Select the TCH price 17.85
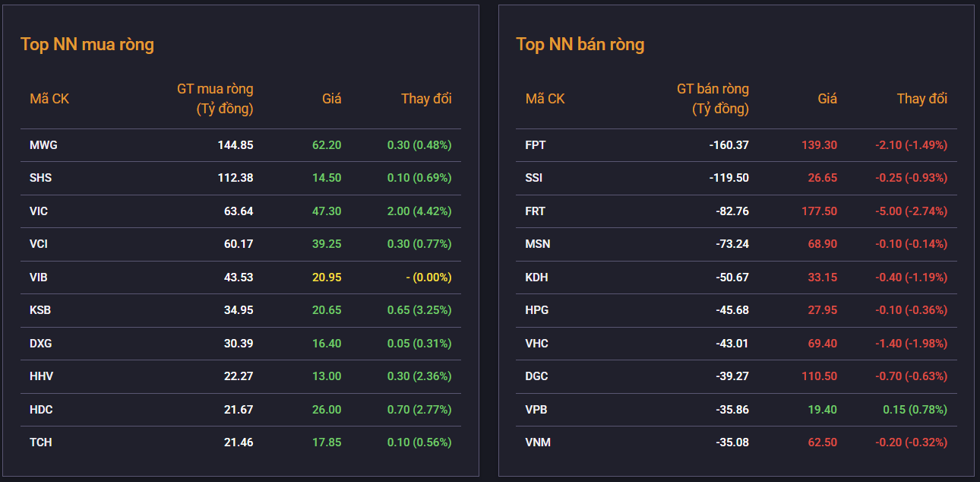 (x=327, y=442)
